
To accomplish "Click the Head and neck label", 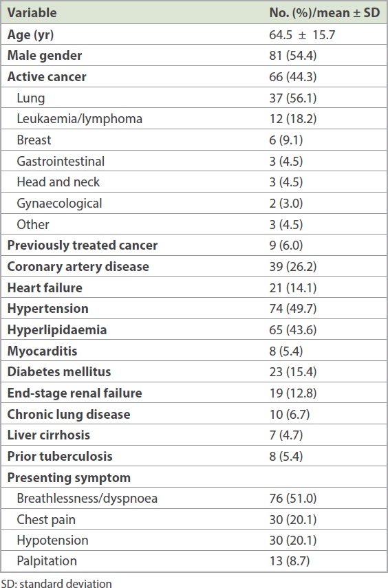I will [58, 182].
